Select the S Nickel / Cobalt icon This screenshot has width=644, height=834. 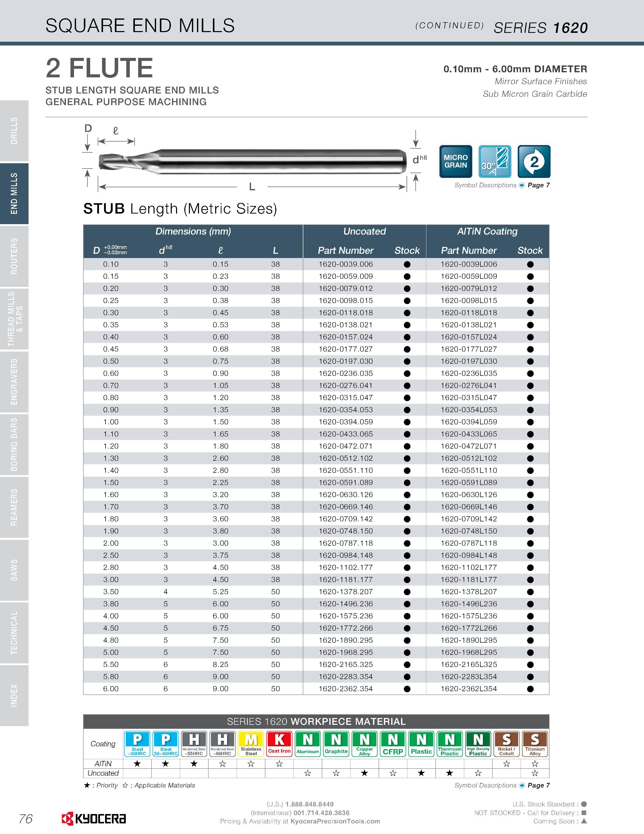pyautogui.click(x=507, y=744)
